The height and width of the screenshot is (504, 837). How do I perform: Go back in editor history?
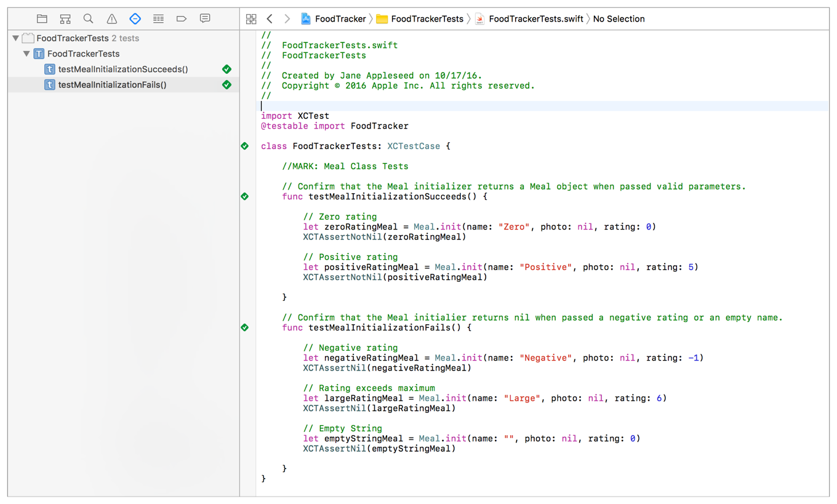[270, 19]
